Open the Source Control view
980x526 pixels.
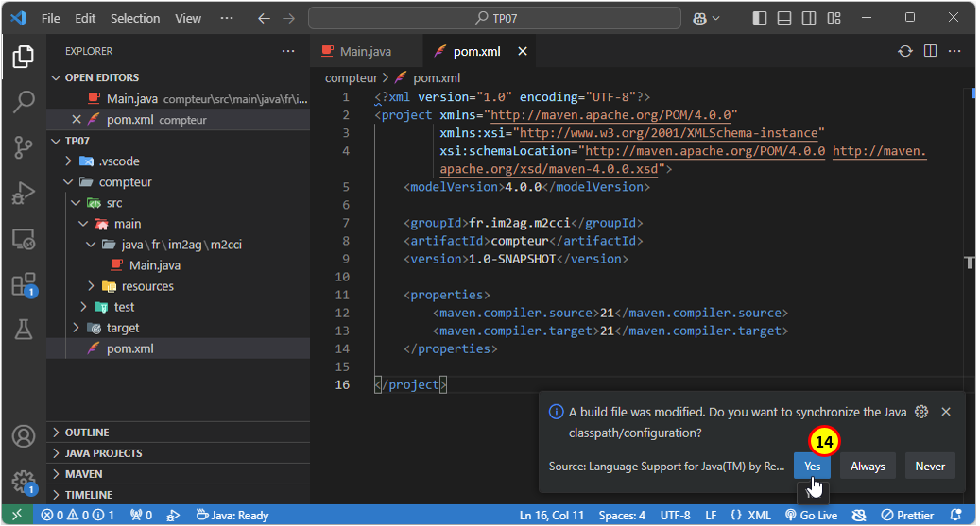[24, 147]
